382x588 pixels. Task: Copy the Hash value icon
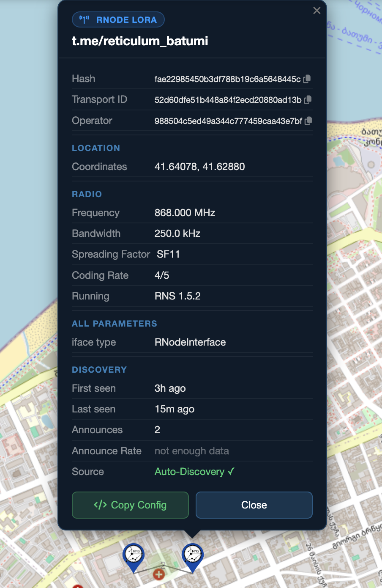pos(307,79)
